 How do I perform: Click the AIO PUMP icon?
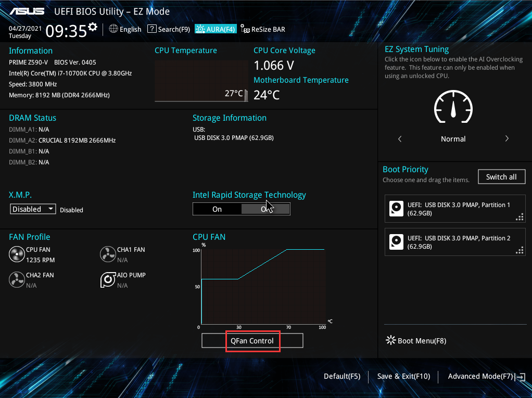pos(108,280)
